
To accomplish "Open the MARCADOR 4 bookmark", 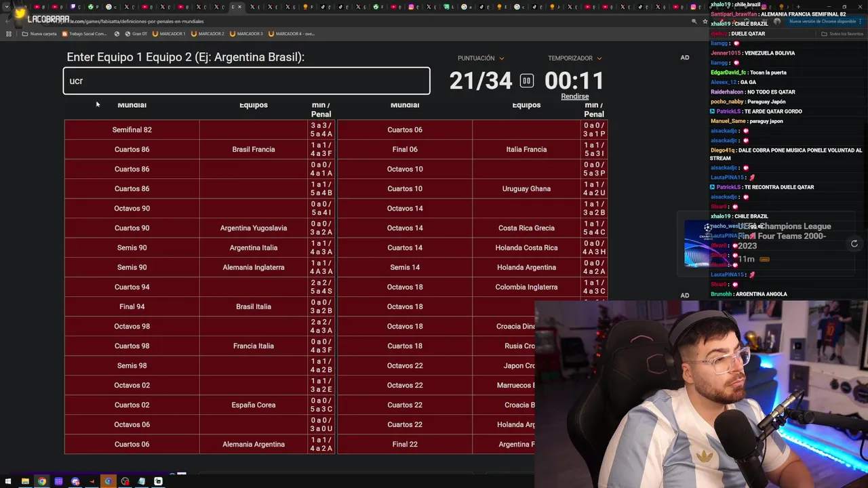I will 292,33.
